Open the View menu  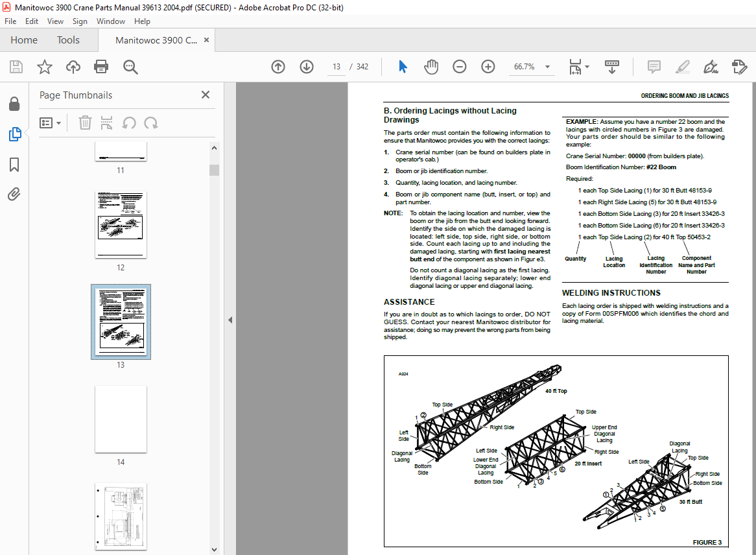[55, 21]
